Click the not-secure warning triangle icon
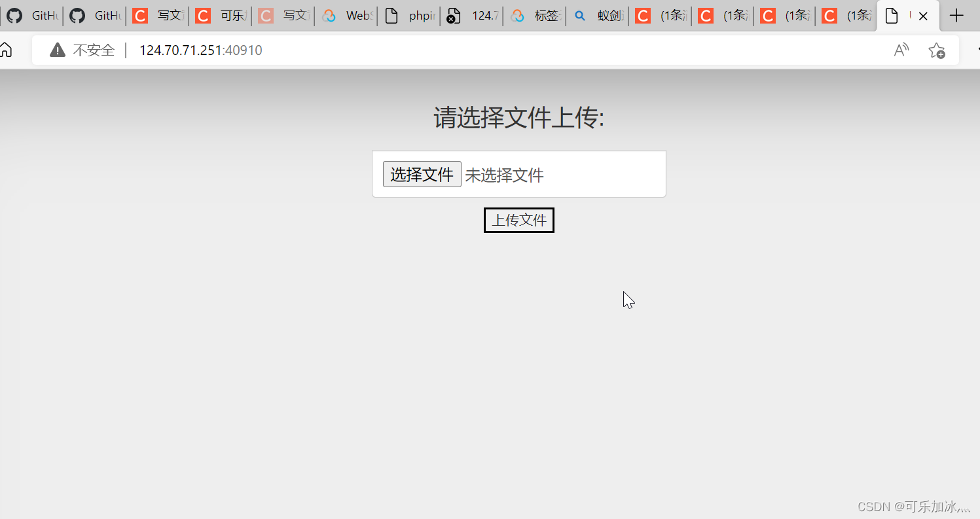The height and width of the screenshot is (519, 980). coord(58,50)
